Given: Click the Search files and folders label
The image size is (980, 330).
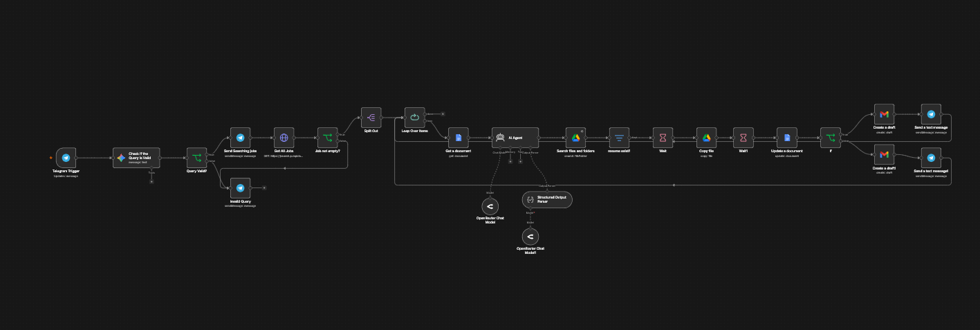Looking at the screenshot, I should point(575,151).
